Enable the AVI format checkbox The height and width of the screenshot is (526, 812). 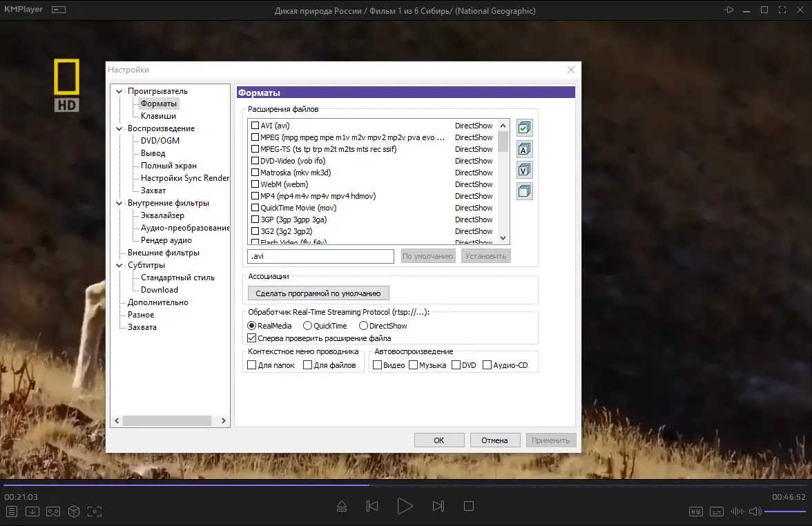pos(255,126)
